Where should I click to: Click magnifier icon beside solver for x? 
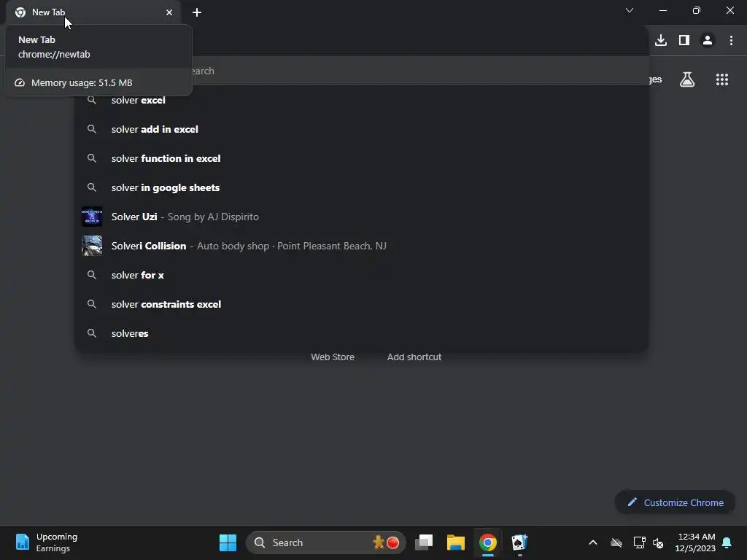(x=92, y=275)
